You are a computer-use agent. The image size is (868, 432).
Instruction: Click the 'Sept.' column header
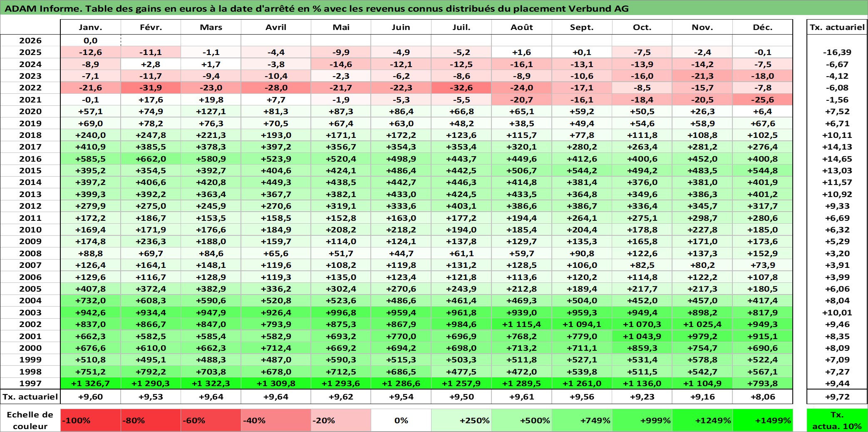582,27
